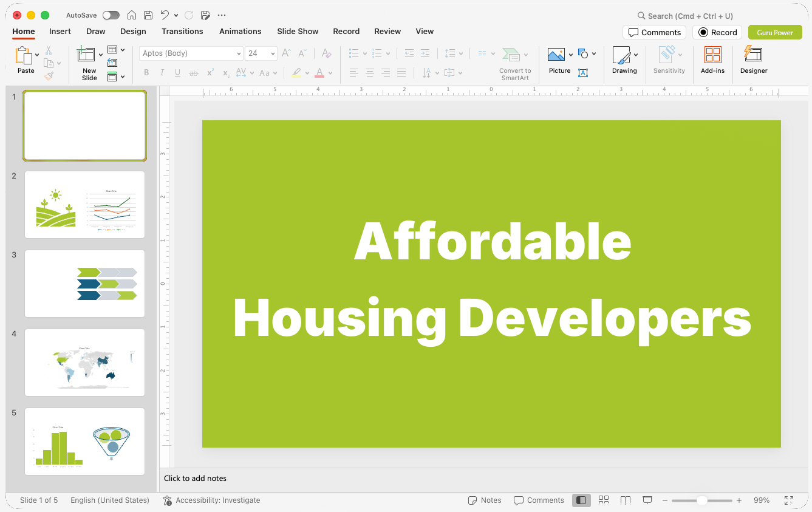The width and height of the screenshot is (812, 512).
Task: Justify the text alignment
Action: coord(401,73)
